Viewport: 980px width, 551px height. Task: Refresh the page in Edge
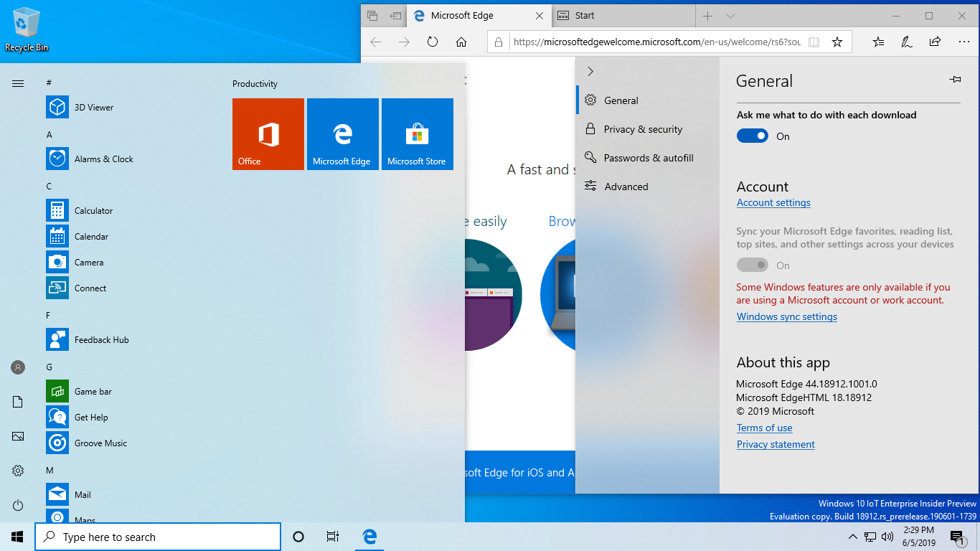point(433,42)
